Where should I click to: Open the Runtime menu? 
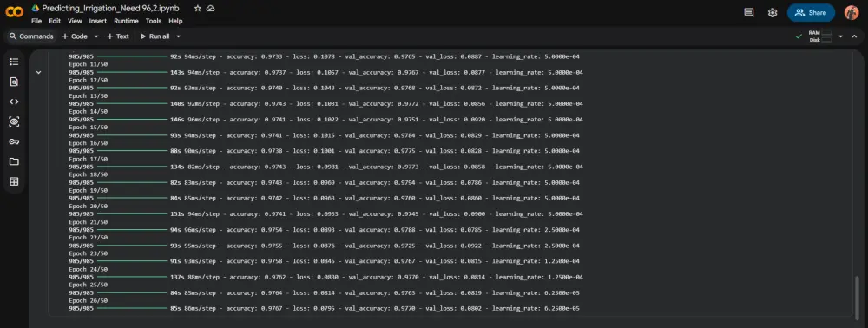pos(126,21)
